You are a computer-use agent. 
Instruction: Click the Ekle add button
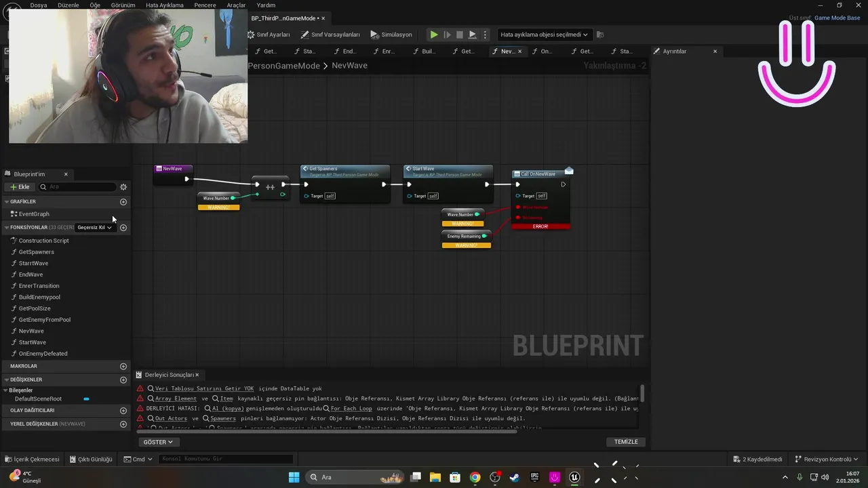(x=20, y=187)
